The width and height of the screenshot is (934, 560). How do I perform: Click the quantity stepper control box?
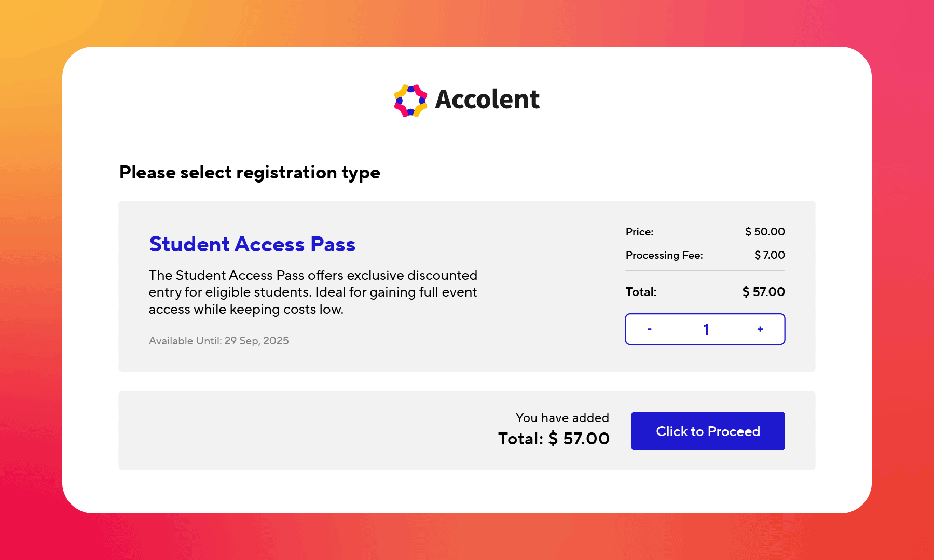point(705,329)
